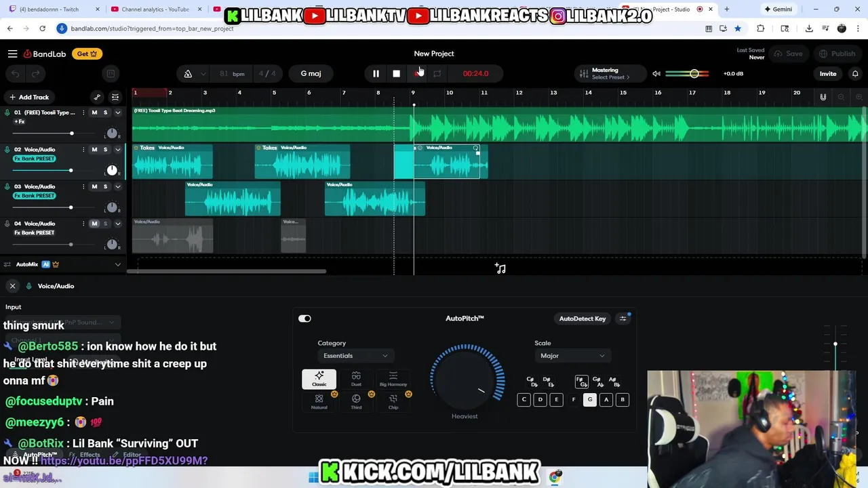868x488 pixels.
Task: Click the undo arrow icon
Action: point(16,73)
